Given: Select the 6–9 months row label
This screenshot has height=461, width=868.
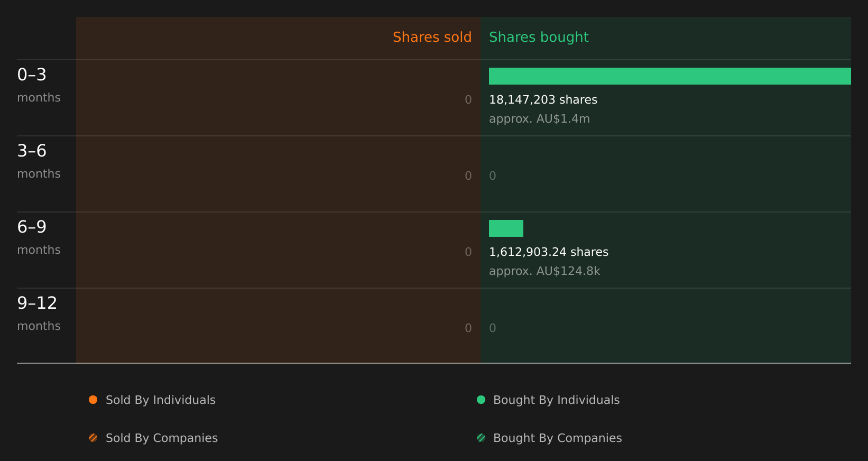Looking at the screenshot, I should 39,237.
